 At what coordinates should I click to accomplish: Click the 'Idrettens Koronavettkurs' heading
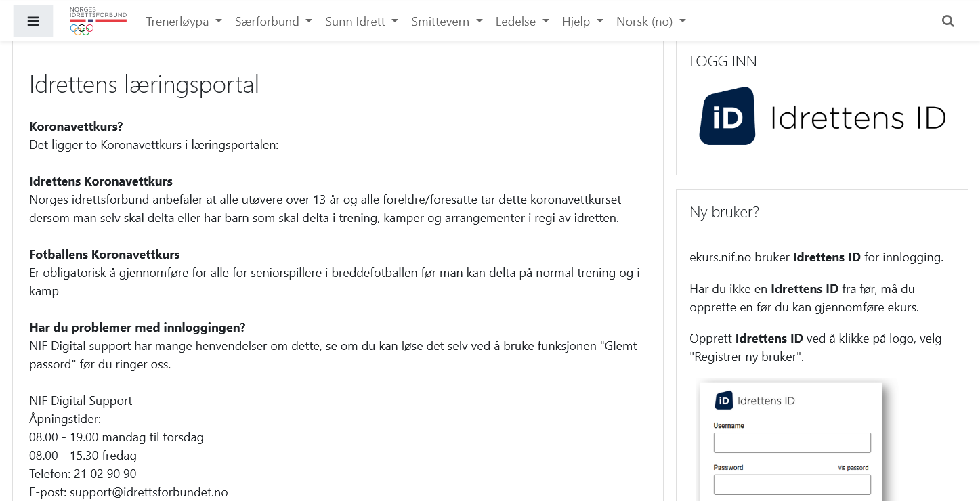pos(101,181)
